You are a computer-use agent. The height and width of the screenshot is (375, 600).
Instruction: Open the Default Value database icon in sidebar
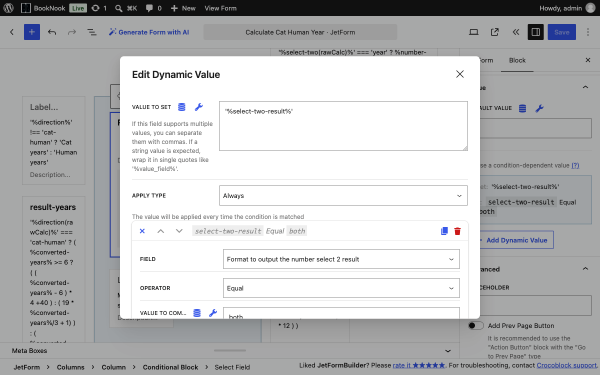[x=522, y=109]
